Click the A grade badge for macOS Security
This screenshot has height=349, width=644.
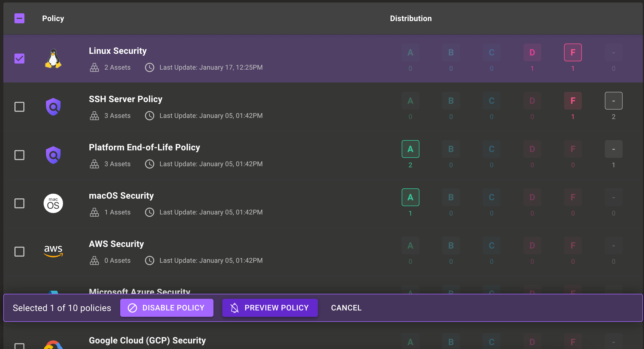pos(410,197)
